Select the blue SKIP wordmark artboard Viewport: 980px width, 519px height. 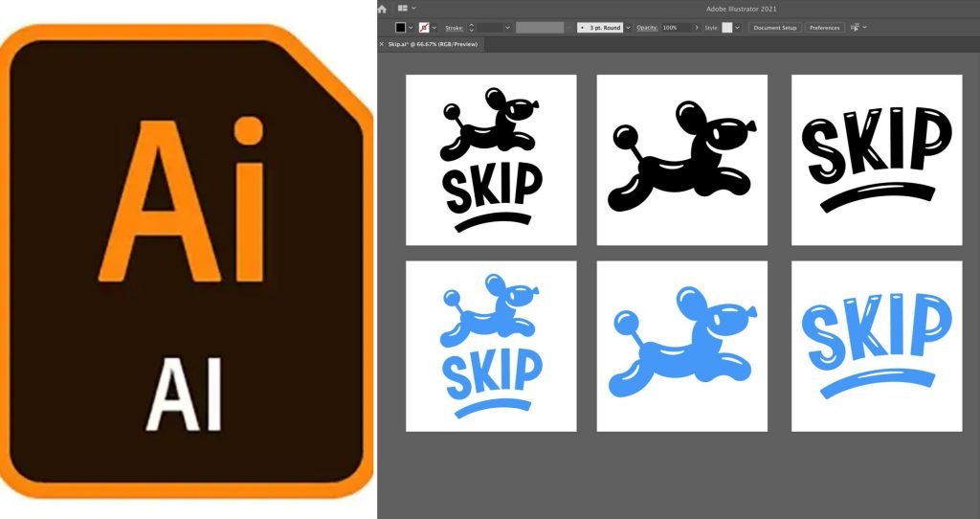[x=877, y=347]
